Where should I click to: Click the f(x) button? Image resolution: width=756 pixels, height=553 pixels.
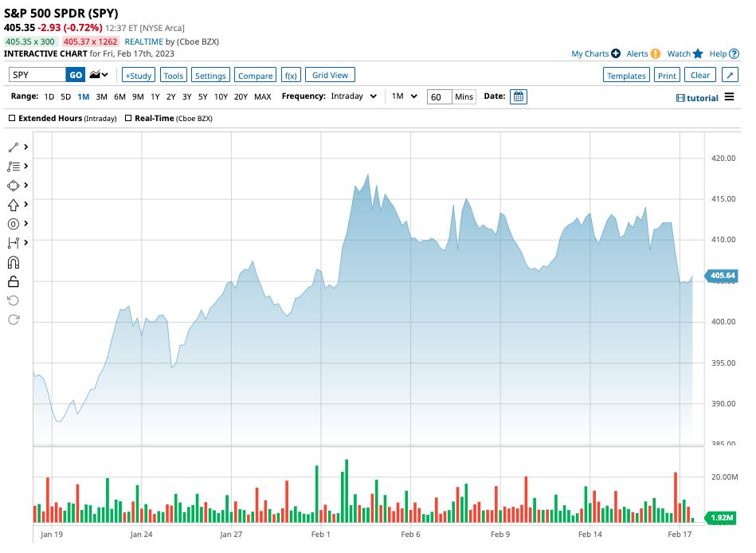coord(291,75)
